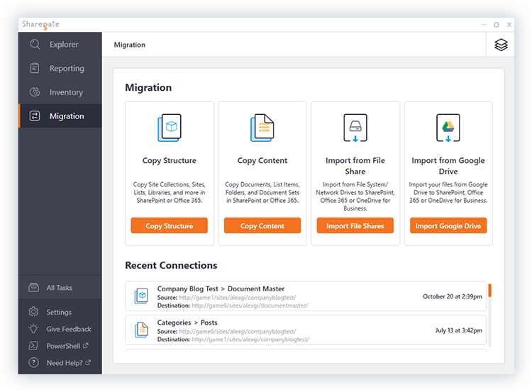The image size is (532, 392).
Task: Maximize the Sharegate window
Action: pos(496,24)
